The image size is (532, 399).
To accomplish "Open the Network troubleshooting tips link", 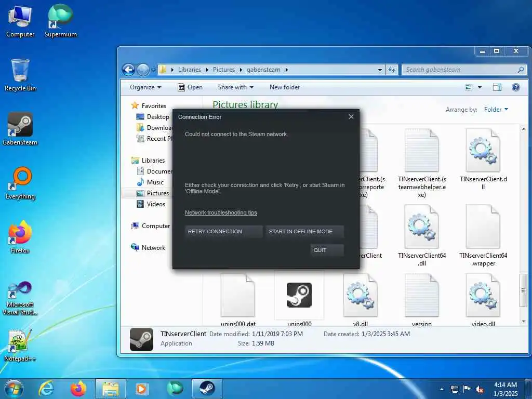I will [221, 212].
